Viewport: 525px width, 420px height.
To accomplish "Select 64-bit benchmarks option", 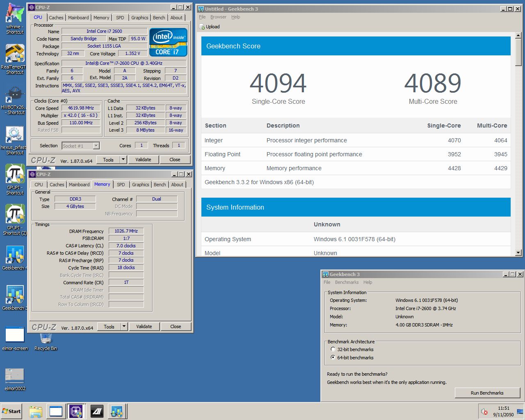I will click(333, 358).
